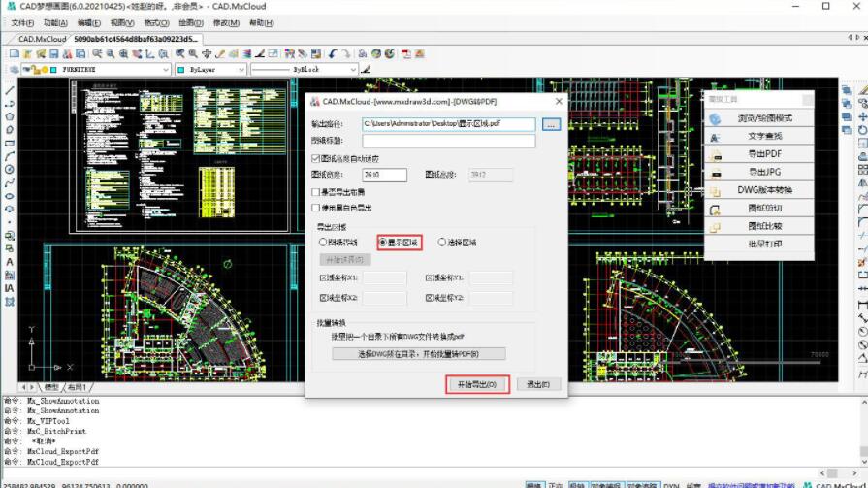Click the '...' browse button beside output path
Screen dimensions: 868x488
click(551, 124)
